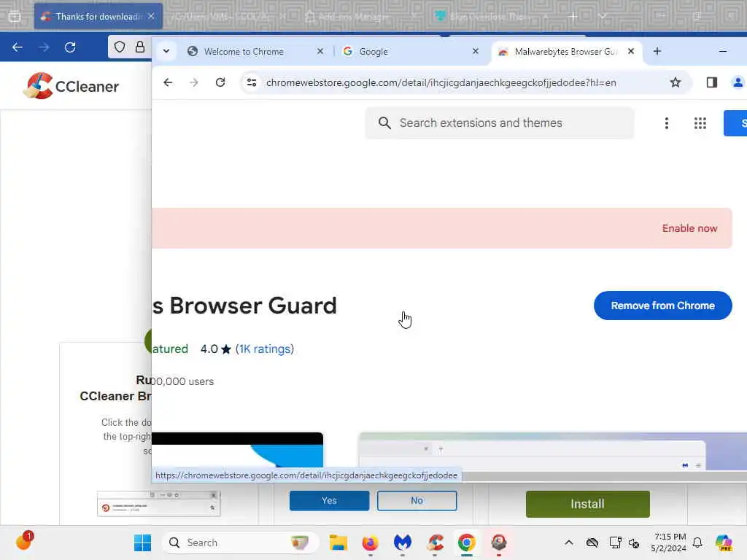The image size is (747, 560).
Task: Click Yes button in Firefox window
Action: coord(329,500)
